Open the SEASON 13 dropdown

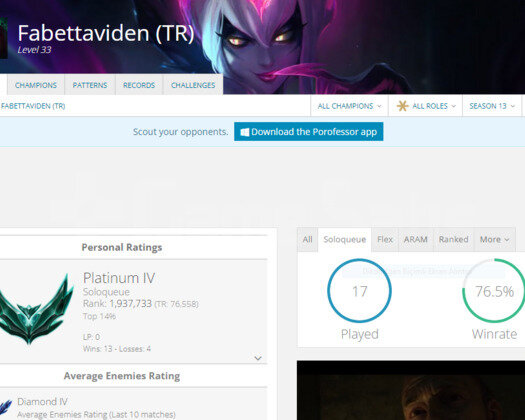pos(492,106)
